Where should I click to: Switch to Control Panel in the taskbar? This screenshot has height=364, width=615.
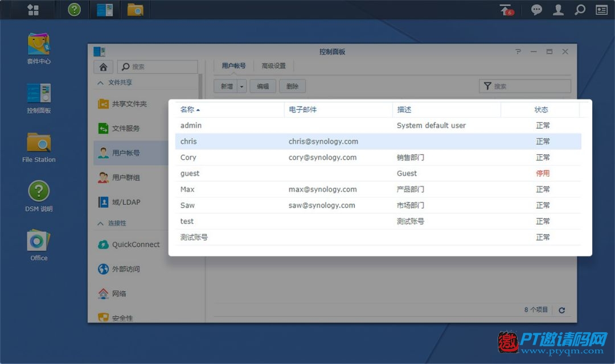coord(105,10)
